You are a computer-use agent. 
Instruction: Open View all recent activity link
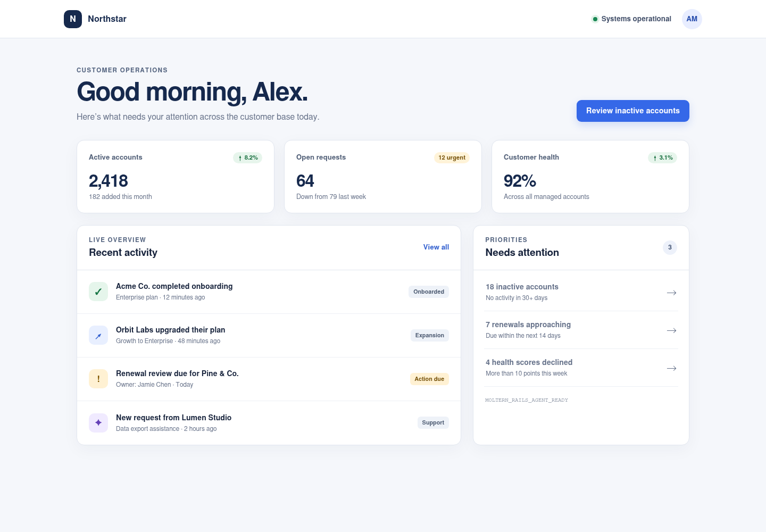click(436, 247)
